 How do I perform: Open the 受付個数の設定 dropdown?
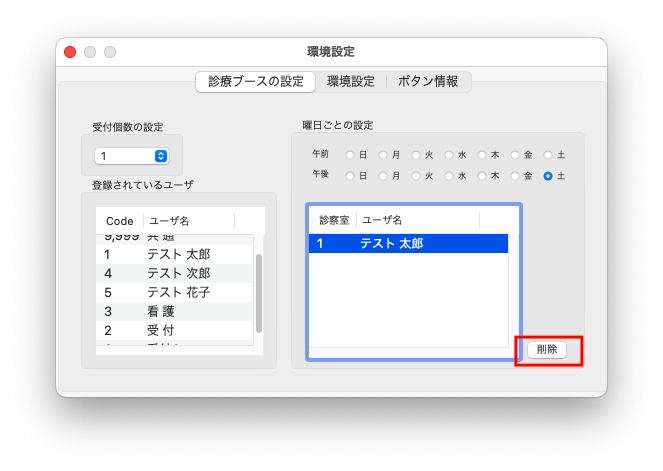tap(132, 156)
